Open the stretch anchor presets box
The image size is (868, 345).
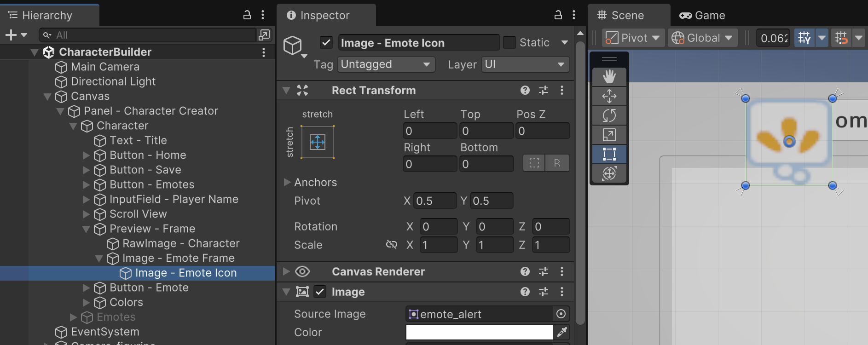tap(318, 142)
